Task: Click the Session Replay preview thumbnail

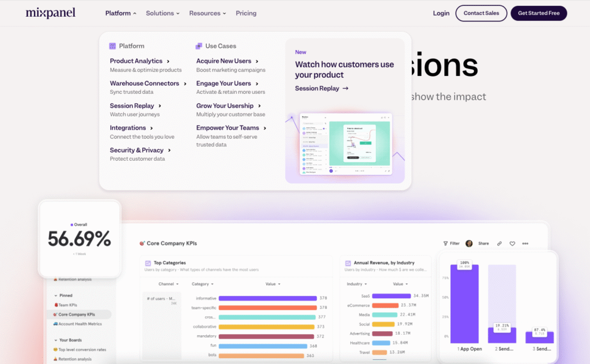Action: click(346, 144)
